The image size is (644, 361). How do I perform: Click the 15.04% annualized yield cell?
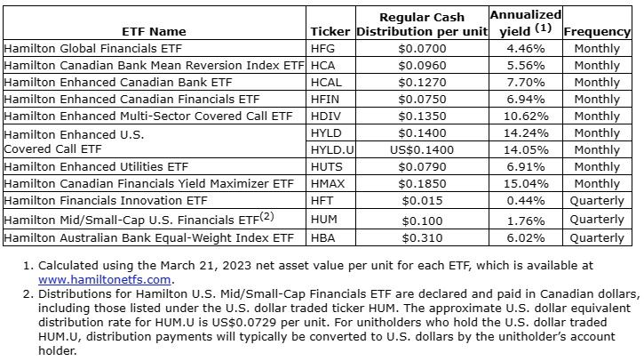coord(525,183)
